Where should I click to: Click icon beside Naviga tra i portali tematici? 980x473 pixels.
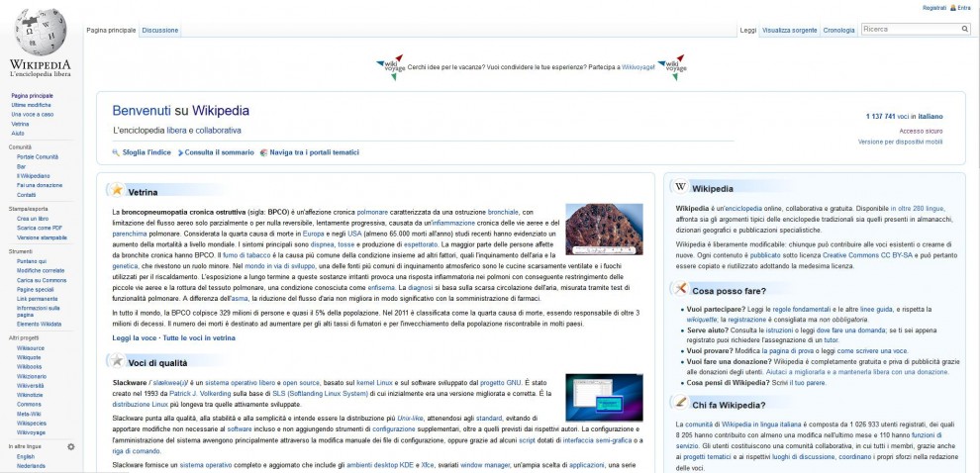click(263, 152)
